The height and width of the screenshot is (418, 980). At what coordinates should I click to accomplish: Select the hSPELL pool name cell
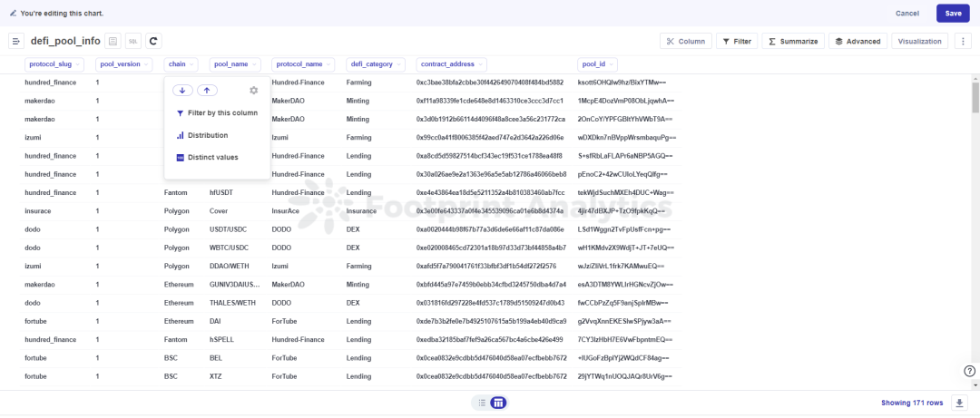point(222,339)
